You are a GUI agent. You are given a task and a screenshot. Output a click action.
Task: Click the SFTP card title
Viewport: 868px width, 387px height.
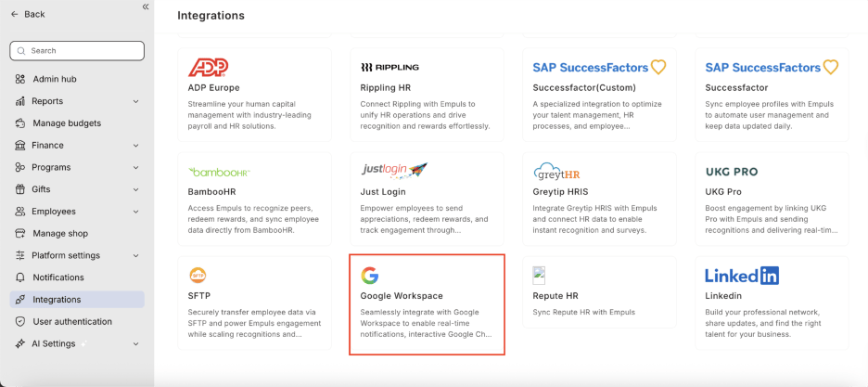[199, 296]
